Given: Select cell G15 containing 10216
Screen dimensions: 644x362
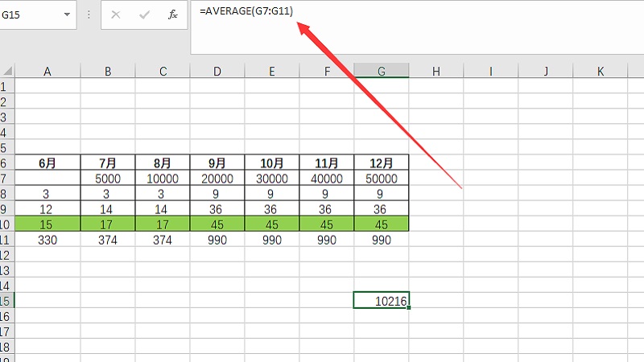Looking at the screenshot, I should pyautogui.click(x=381, y=300).
